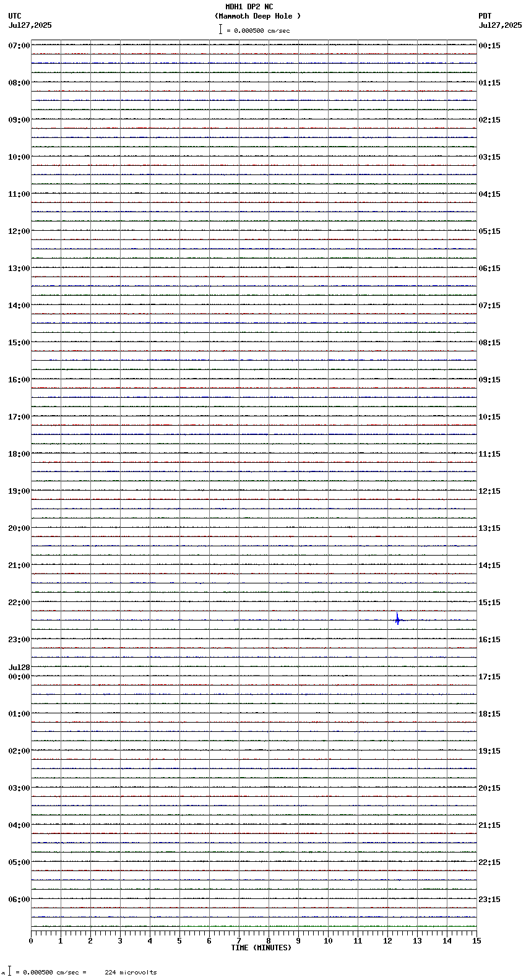
Task: Click the 00:00 UTC row label
Action: 19,677
